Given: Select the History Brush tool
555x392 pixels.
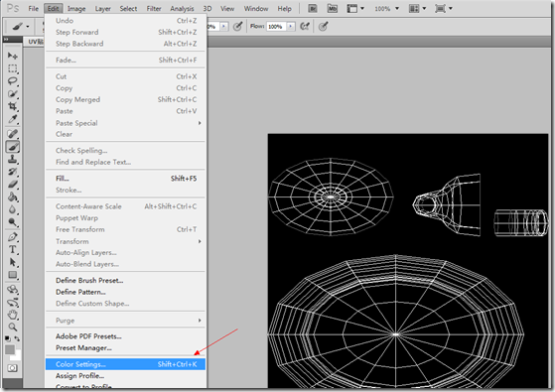Looking at the screenshot, I should pyautogui.click(x=12, y=172).
